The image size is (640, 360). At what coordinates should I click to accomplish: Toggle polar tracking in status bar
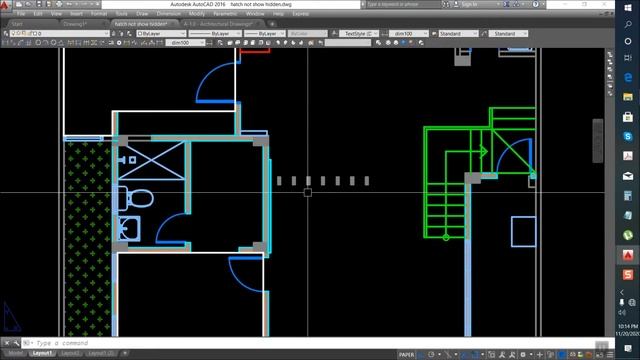(431, 355)
